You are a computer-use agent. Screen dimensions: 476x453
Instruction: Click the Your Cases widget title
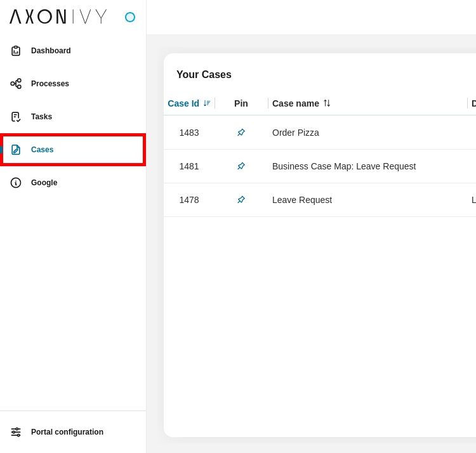[204, 74]
